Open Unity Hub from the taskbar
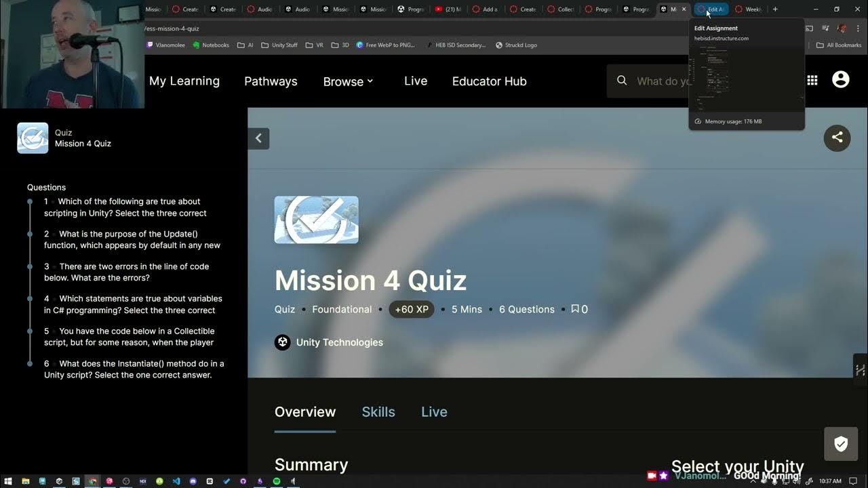 click(59, 481)
